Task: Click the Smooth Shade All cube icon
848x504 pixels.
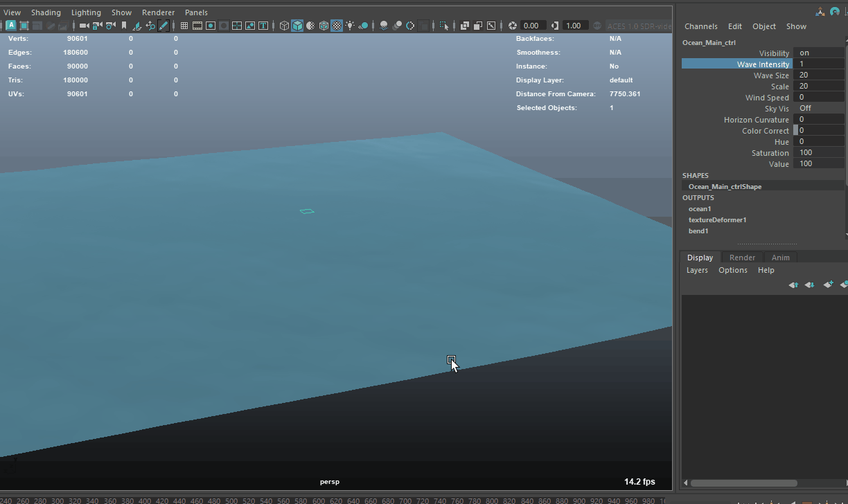Action: click(x=297, y=26)
